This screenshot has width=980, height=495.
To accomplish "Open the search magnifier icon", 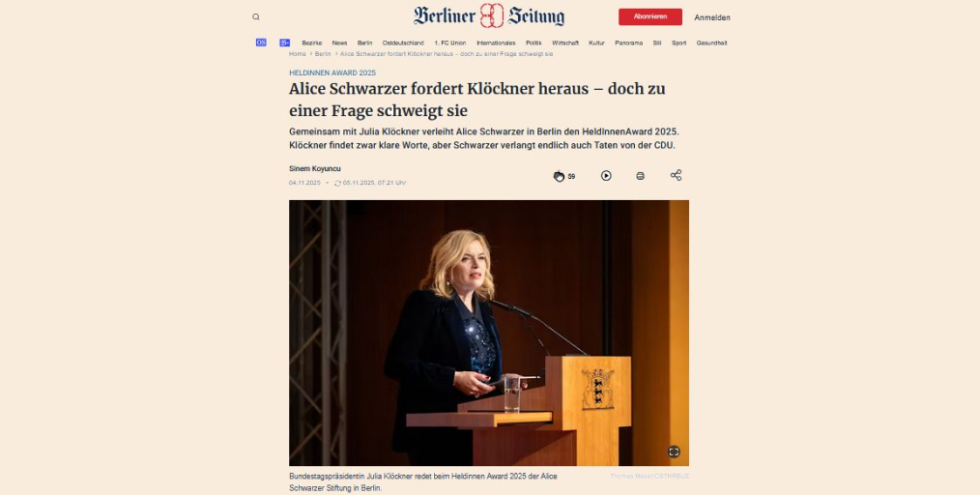I will tap(255, 16).
